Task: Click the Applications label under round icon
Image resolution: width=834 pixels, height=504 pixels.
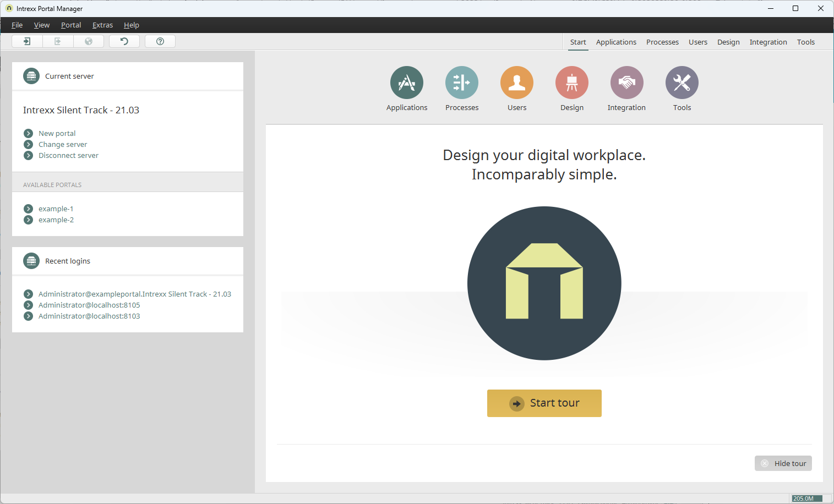Action: pos(407,107)
